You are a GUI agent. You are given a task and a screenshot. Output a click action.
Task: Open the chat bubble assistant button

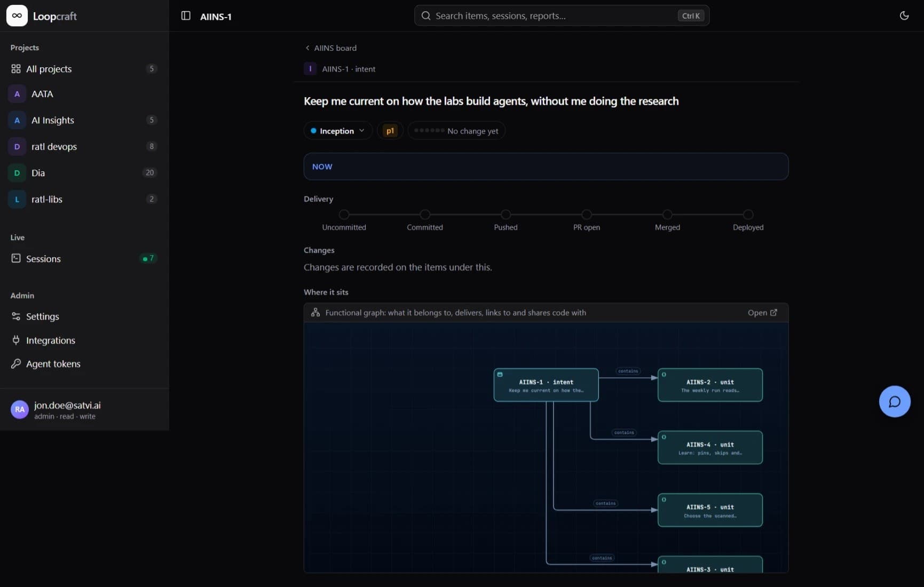click(x=895, y=401)
